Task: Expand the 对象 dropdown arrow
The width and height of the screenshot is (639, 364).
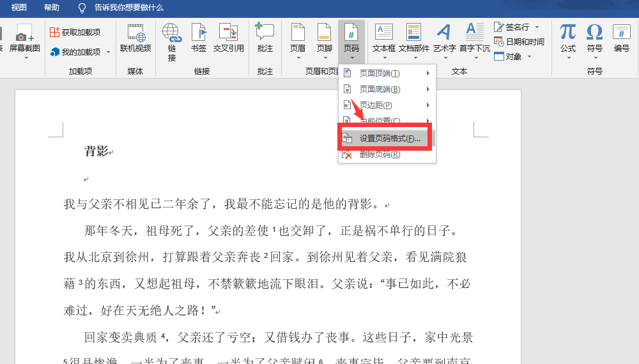Action: coord(529,57)
